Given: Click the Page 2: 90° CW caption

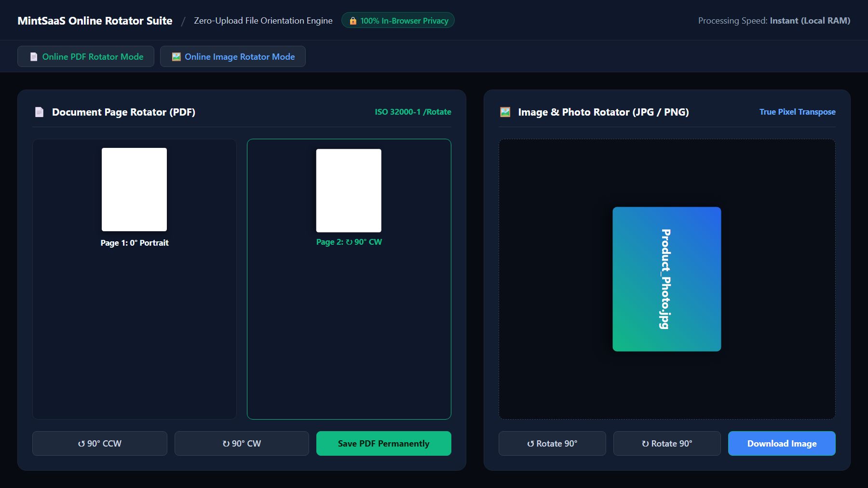Looking at the screenshot, I should pyautogui.click(x=349, y=242).
